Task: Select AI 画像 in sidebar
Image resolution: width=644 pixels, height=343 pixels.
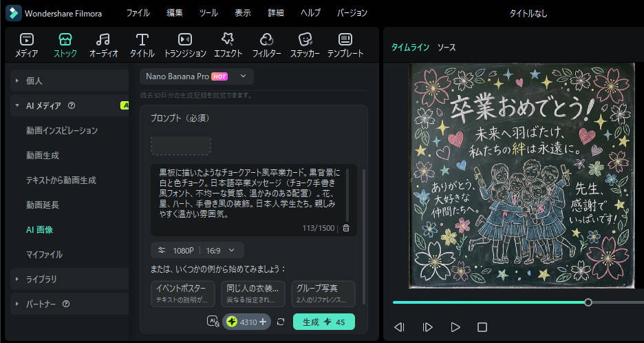Action: tap(39, 229)
